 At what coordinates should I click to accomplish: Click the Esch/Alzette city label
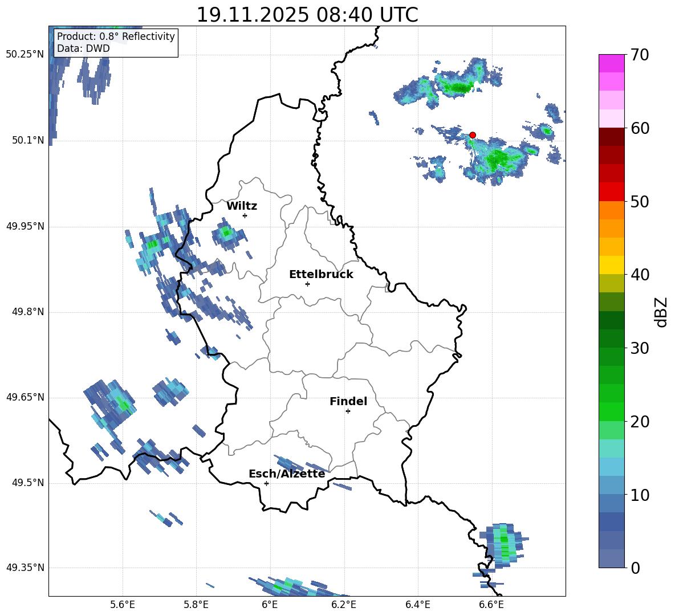pos(287,474)
